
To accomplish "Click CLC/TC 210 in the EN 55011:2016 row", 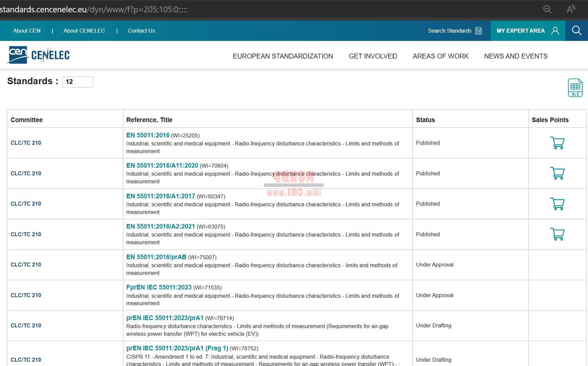I will pyautogui.click(x=26, y=143).
